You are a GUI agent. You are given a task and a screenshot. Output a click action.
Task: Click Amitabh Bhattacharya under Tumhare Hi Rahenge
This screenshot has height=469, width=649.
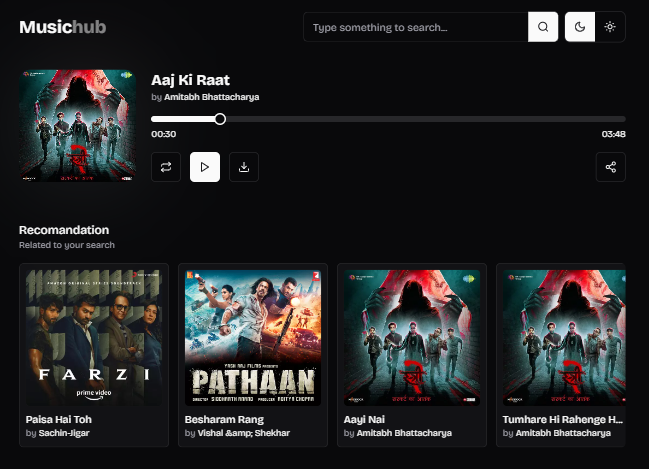coord(563,433)
